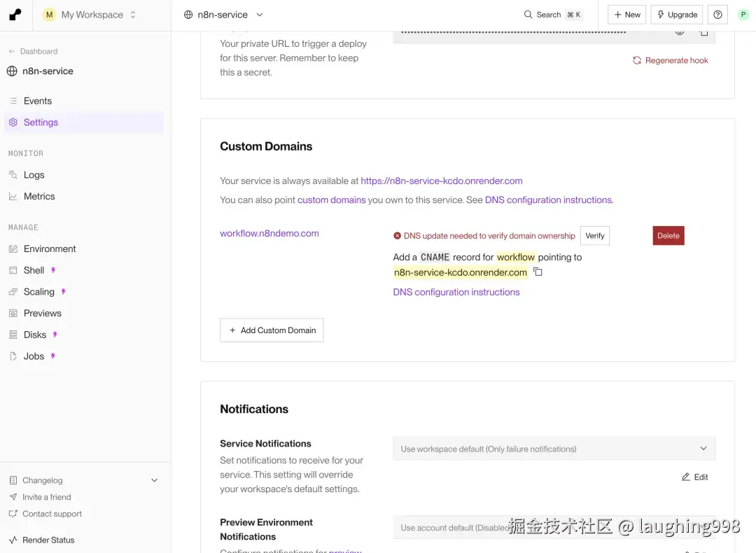Open the Service Notifications dropdown
Image resolution: width=756 pixels, height=553 pixels.
(554, 449)
